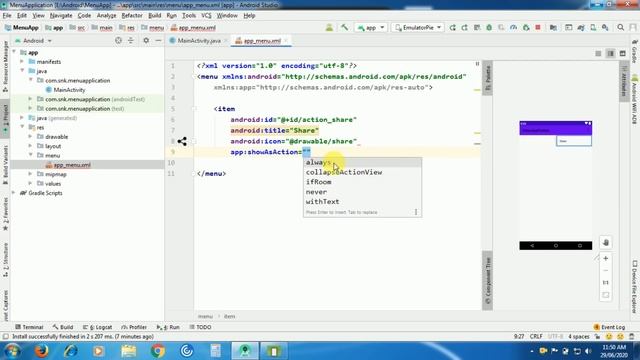Expand the drawable folder
Viewport: 640px width, 360px height.
(x=30, y=137)
